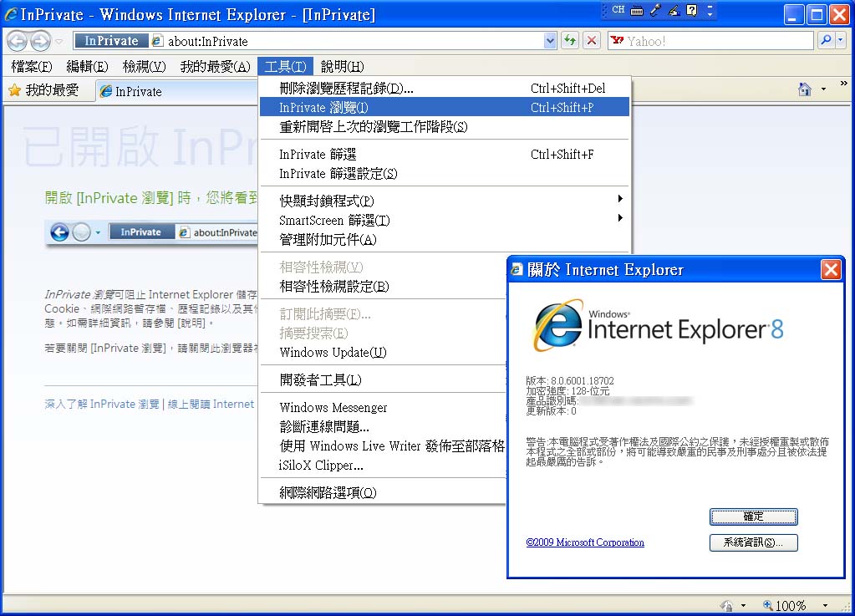Click the green Refresh arrows icon
The height and width of the screenshot is (616, 855).
(x=570, y=41)
